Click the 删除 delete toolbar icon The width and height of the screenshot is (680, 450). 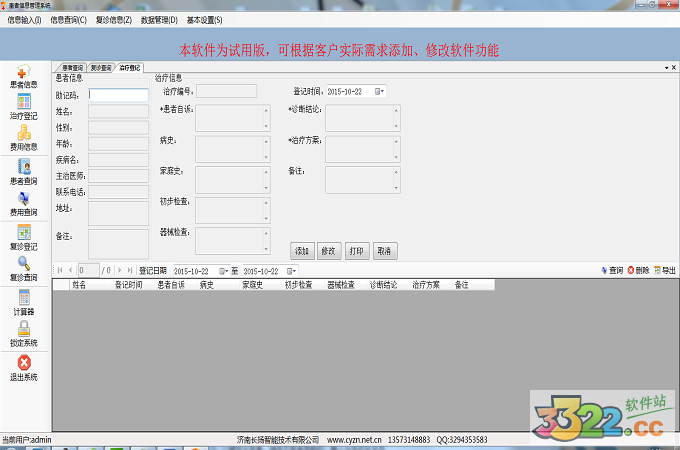coord(638,271)
